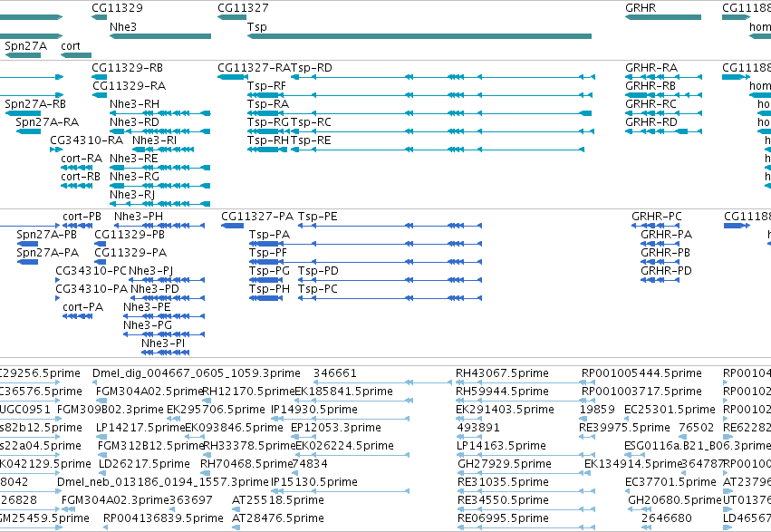Select transcript cort-RB
The height and width of the screenshot is (532, 771).
[76, 187]
